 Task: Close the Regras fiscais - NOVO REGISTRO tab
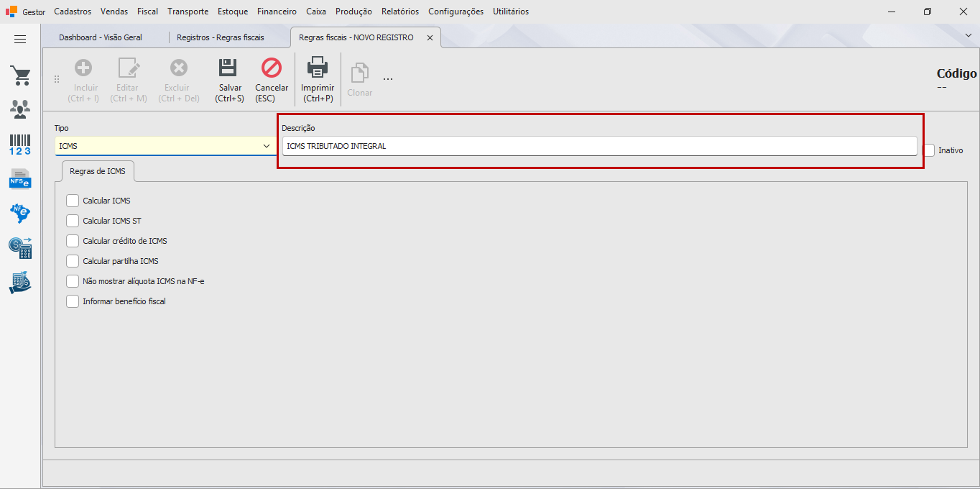[x=430, y=37]
